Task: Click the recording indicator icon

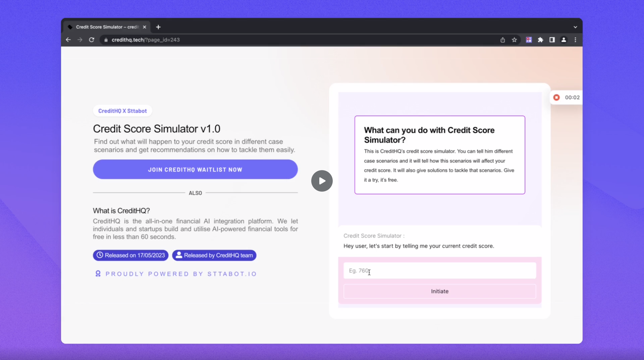Action: pyautogui.click(x=556, y=97)
